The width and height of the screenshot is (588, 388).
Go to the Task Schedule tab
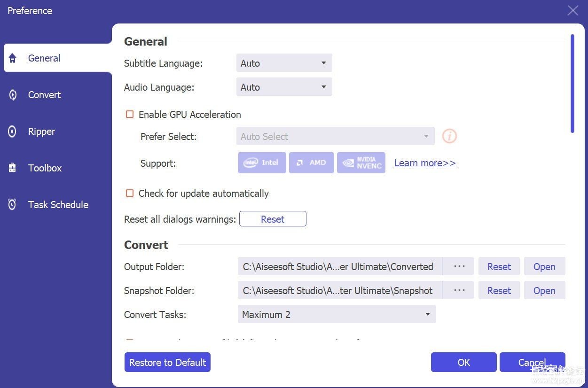tap(58, 204)
